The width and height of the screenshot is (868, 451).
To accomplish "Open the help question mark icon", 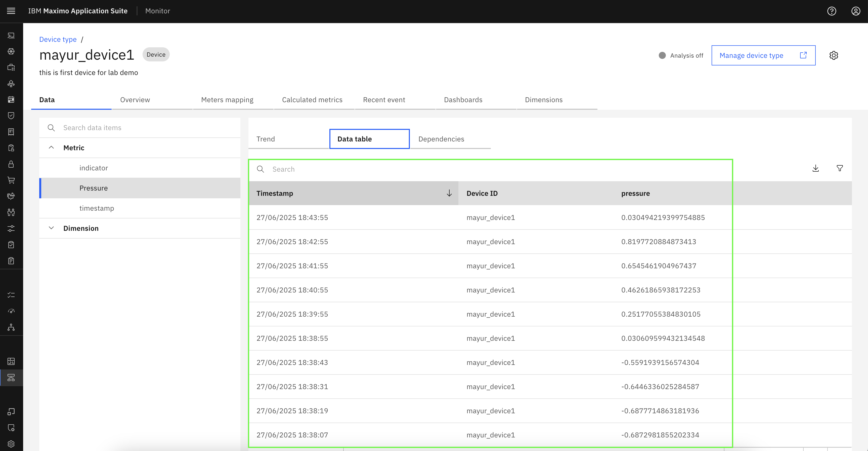I will [832, 11].
